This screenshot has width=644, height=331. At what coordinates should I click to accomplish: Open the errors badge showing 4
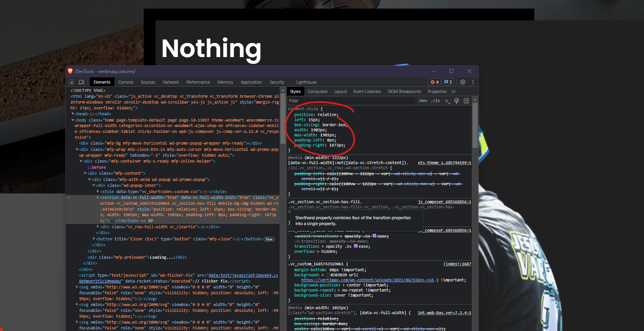coord(435,82)
